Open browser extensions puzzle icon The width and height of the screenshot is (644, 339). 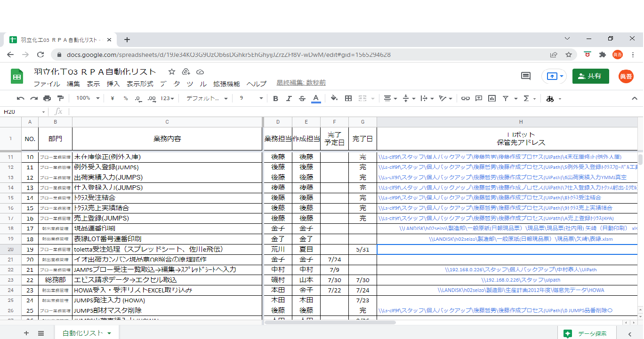pyautogui.click(x=602, y=55)
